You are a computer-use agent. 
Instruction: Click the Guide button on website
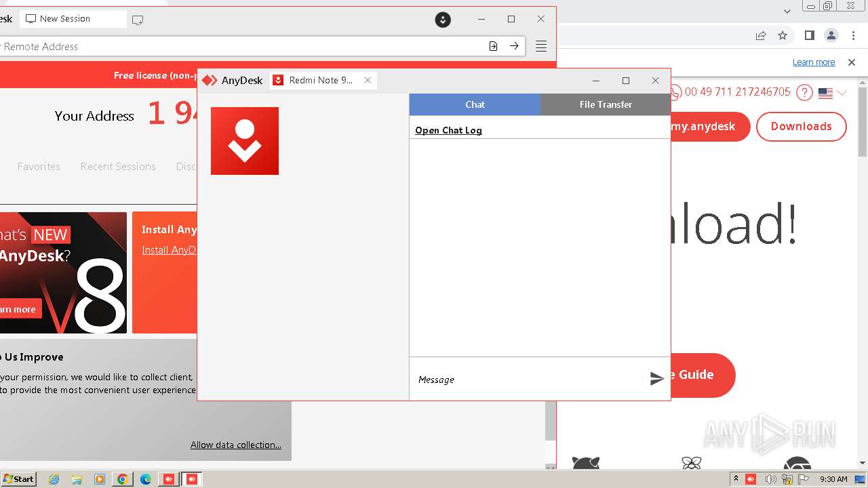(x=703, y=375)
